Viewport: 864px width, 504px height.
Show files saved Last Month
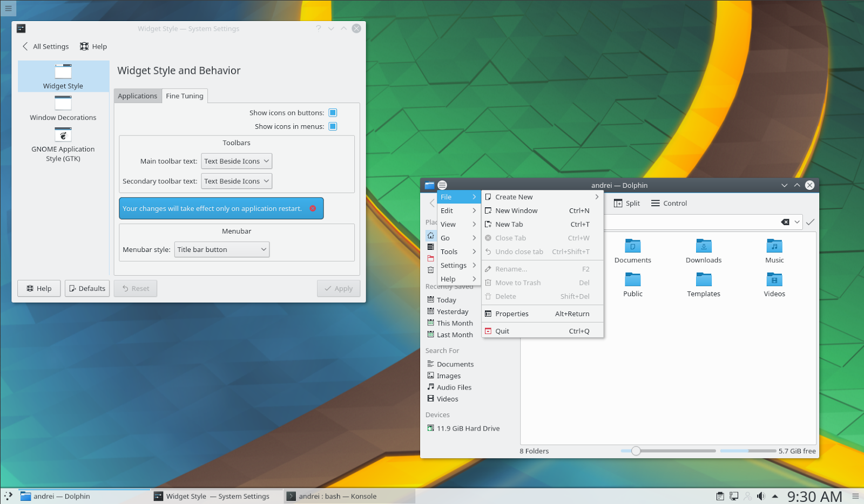point(450,335)
